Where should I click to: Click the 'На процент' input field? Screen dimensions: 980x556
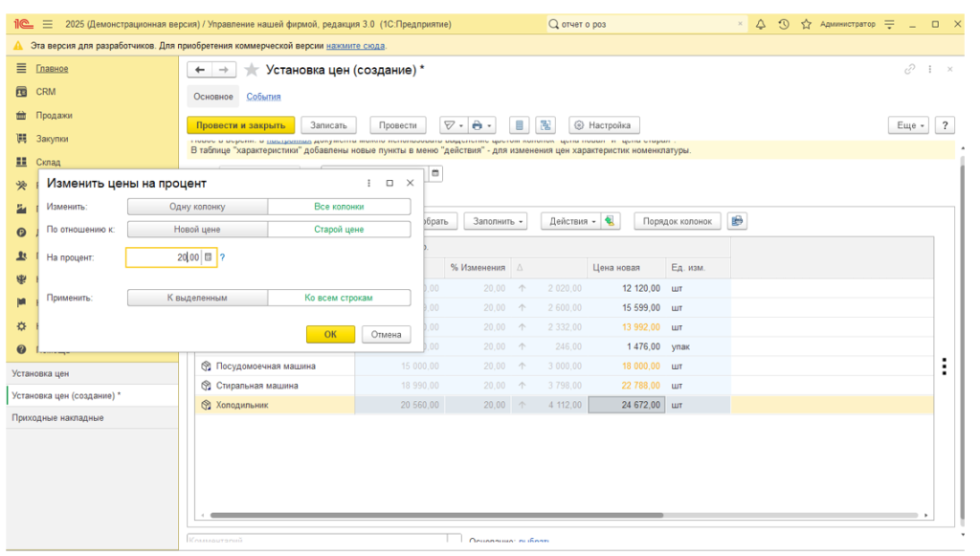(163, 257)
